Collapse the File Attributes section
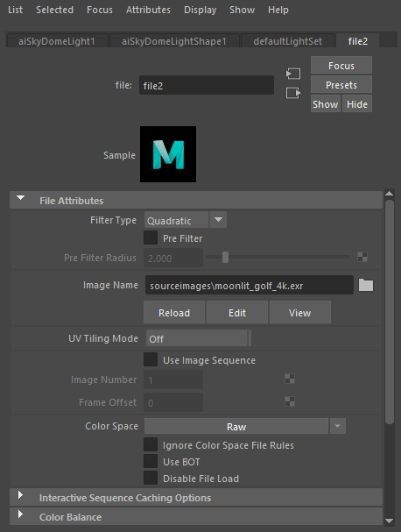This screenshot has height=532, width=401. [x=21, y=198]
